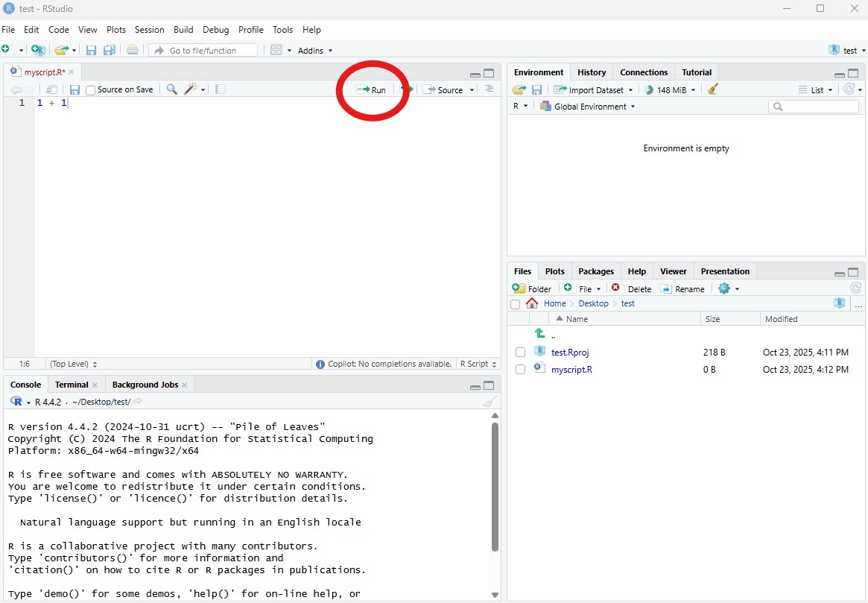Click the broom icon to clear console
868x603 pixels.
(489, 402)
